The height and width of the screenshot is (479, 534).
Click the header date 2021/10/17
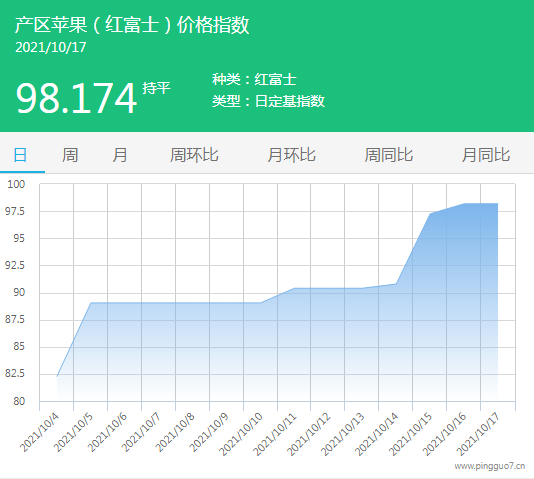[51, 47]
